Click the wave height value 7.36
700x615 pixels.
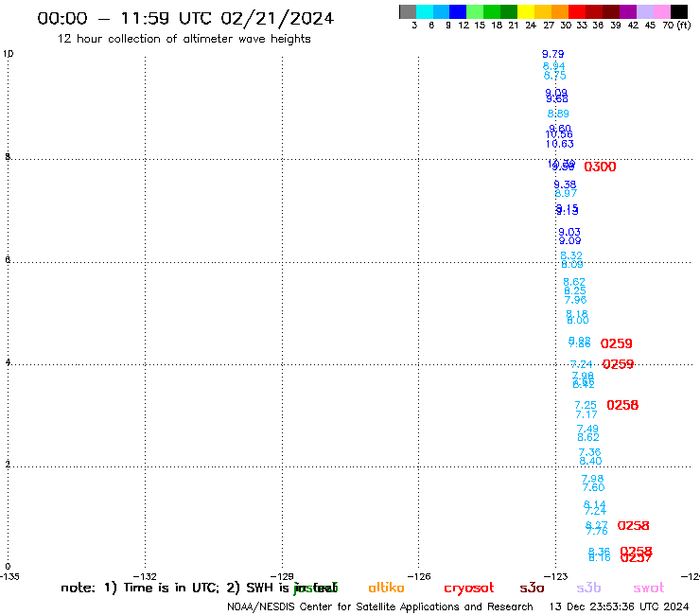click(x=589, y=452)
